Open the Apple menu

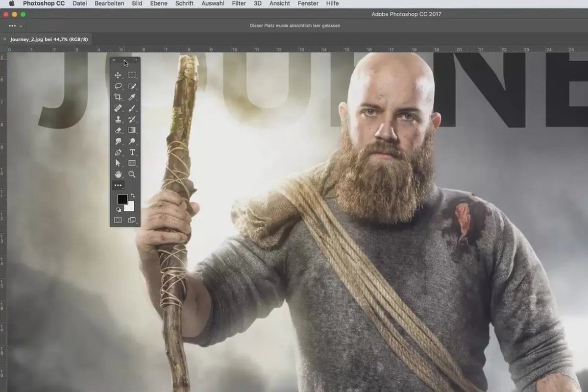12,3
